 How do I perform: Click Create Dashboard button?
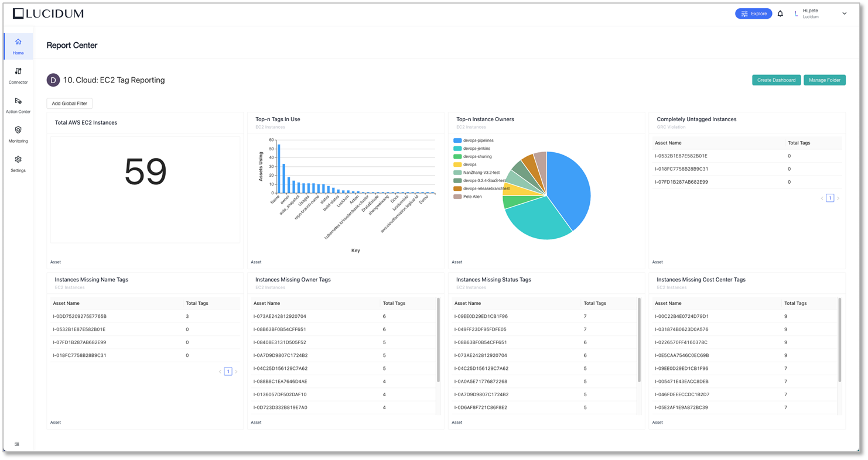pyautogui.click(x=776, y=80)
